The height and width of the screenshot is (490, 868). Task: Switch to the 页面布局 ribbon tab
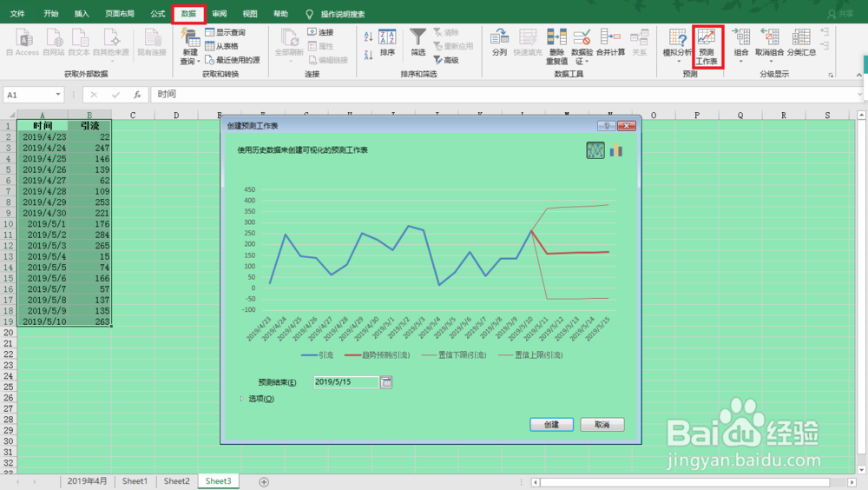pos(120,14)
